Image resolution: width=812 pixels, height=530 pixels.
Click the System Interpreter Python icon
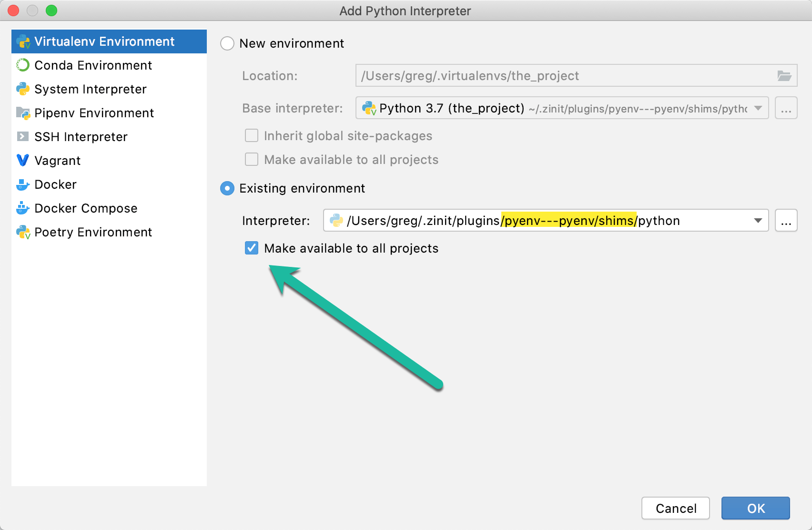click(23, 89)
